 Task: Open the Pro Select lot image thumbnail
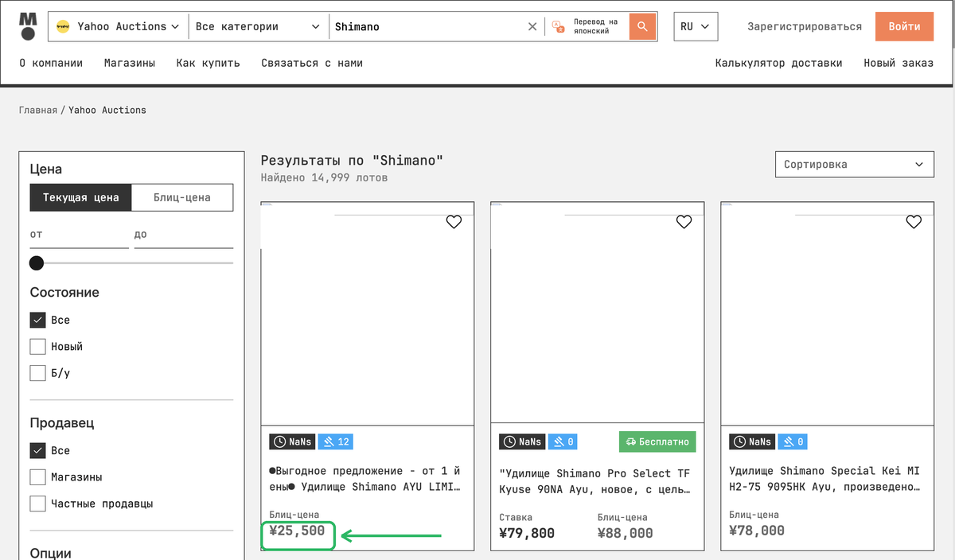point(598,313)
